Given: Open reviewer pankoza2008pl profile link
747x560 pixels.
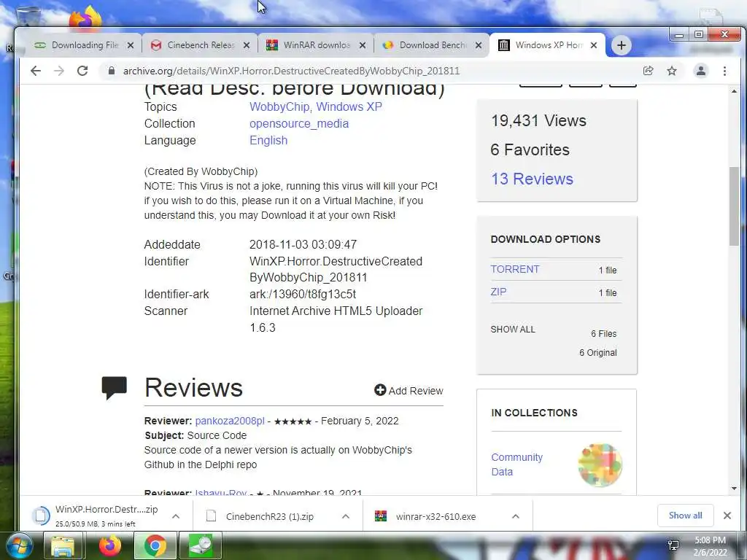Looking at the screenshot, I should (x=230, y=421).
